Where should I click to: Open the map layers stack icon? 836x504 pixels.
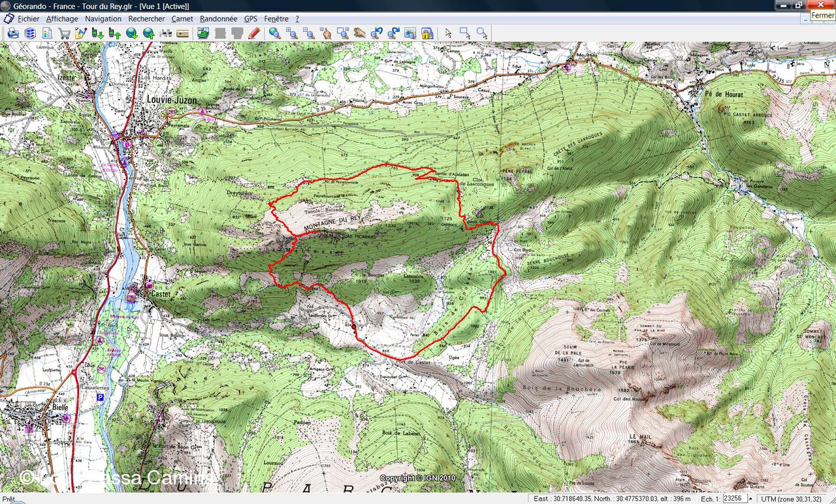tap(30, 33)
